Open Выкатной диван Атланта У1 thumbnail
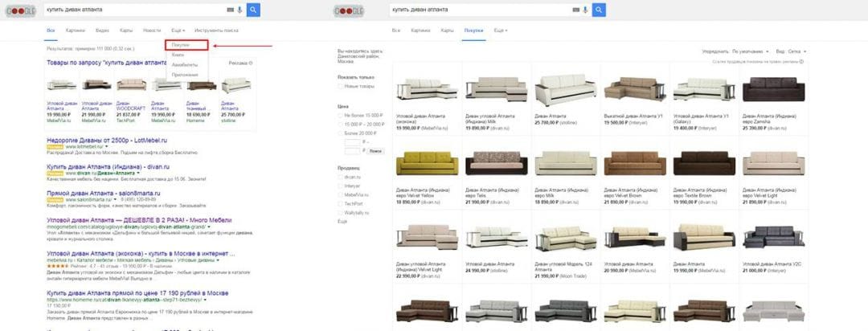868x331 pixels. coord(634,88)
